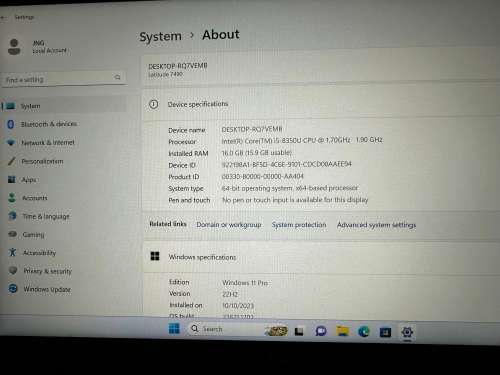Click the Device specifications info icon
Viewport: 500px width, 375px height.
coord(154,104)
